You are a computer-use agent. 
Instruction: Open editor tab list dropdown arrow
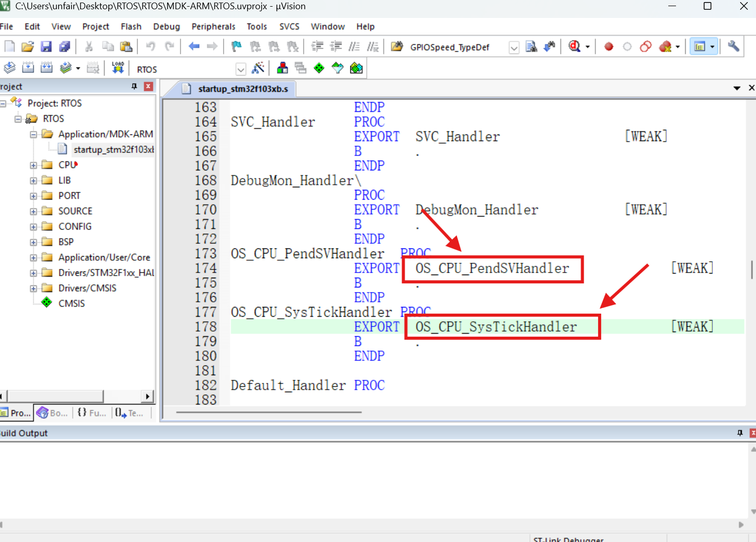(x=737, y=88)
